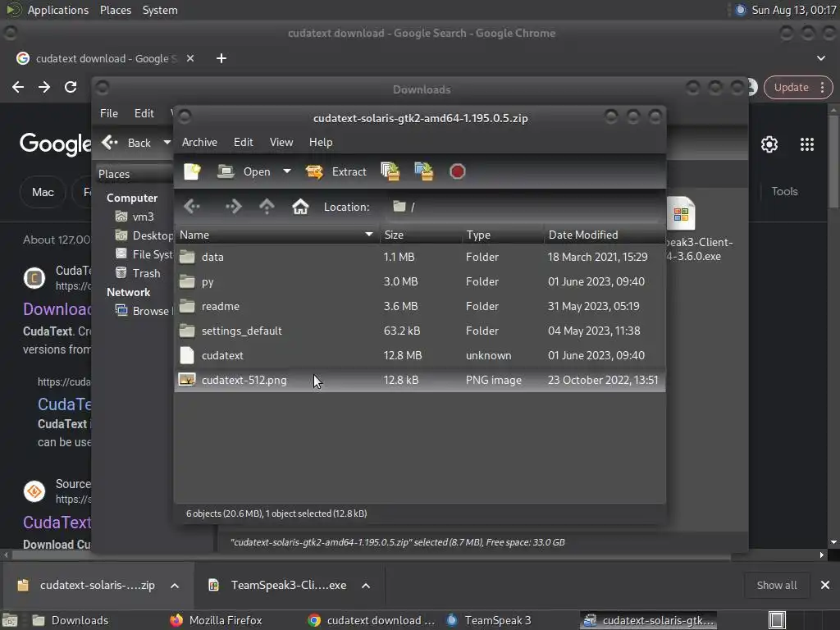Image resolution: width=840 pixels, height=630 pixels.
Task: Open File System in Places sidebar
Action: [x=144, y=254]
